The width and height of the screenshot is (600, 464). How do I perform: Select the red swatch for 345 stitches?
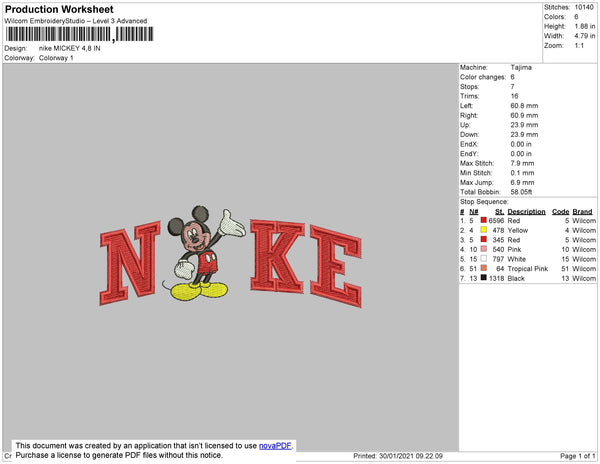[x=484, y=239]
